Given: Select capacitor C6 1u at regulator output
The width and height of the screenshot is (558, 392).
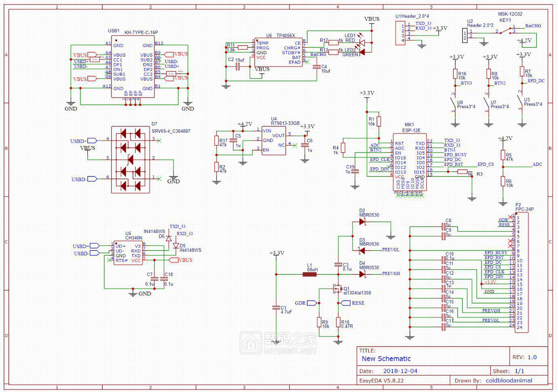Looking at the screenshot, I should [305, 145].
